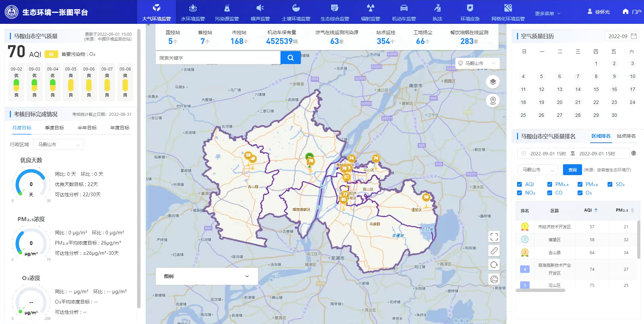Uncheck the AQI checkbox
This screenshot has height=324, width=644.
[519, 184]
